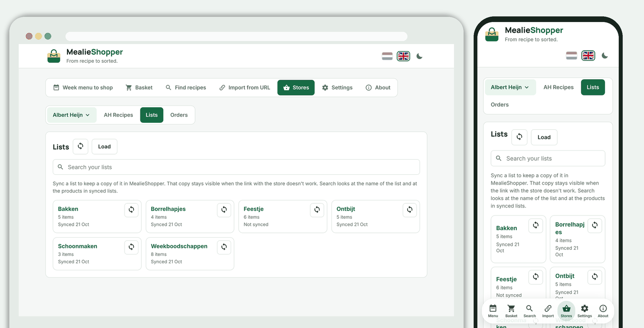Click the sync-all icon beside desktop Lists heading
The width and height of the screenshot is (644, 328).
click(x=80, y=147)
